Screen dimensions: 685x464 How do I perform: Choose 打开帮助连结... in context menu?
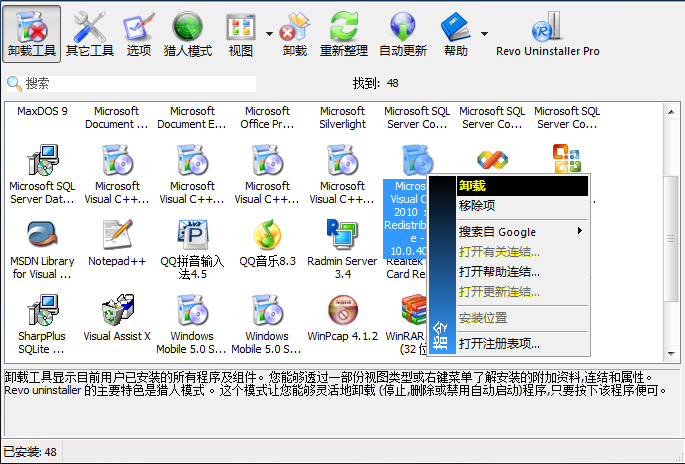coord(522,272)
